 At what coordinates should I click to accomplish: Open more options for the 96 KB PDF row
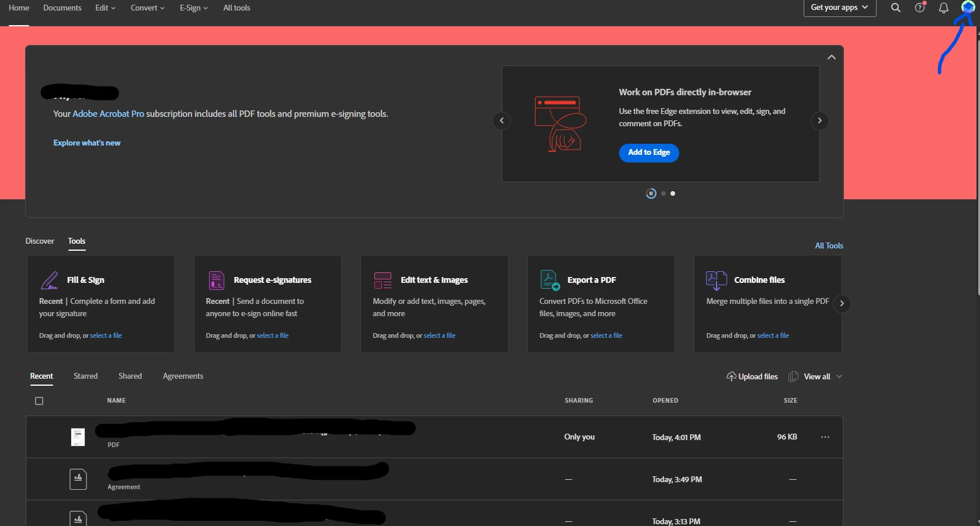pyautogui.click(x=825, y=437)
